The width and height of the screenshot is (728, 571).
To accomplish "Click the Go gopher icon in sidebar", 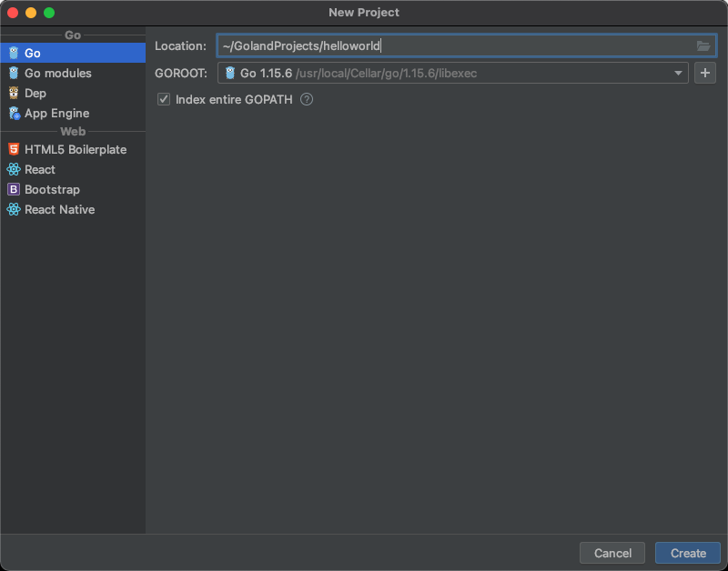I will (x=14, y=53).
